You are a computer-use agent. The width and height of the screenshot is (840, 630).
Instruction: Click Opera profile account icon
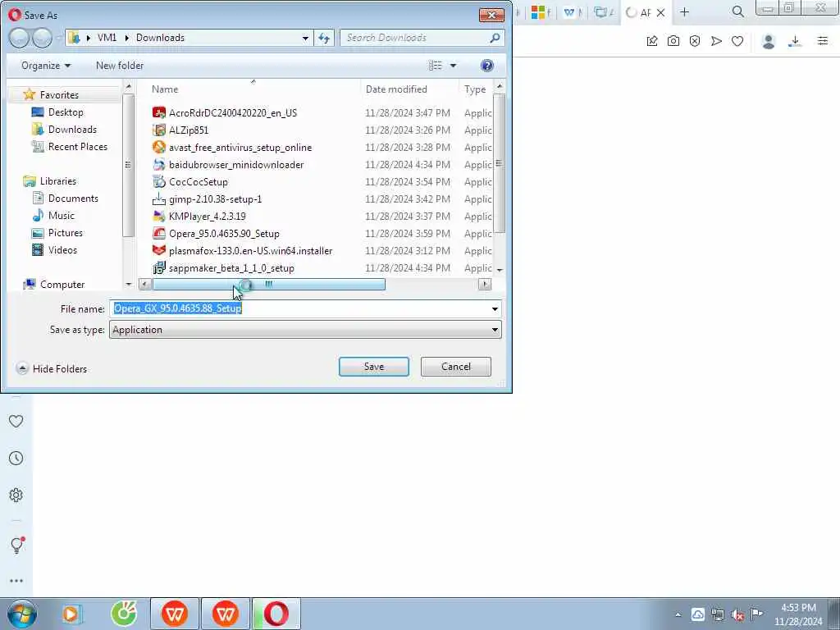pyautogui.click(x=768, y=41)
